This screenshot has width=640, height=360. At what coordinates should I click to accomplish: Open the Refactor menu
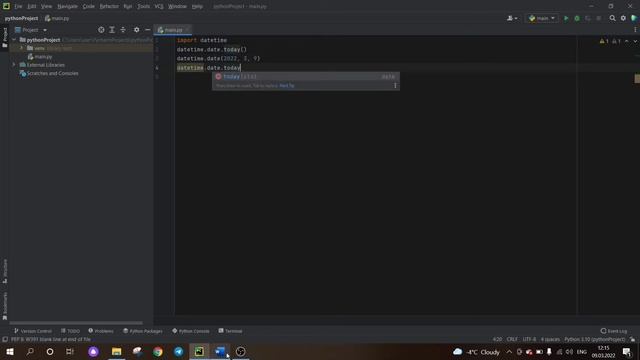(109, 7)
